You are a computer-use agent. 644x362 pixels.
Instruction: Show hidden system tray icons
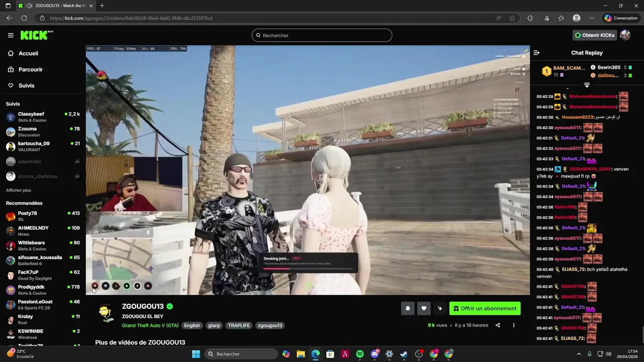(579, 354)
